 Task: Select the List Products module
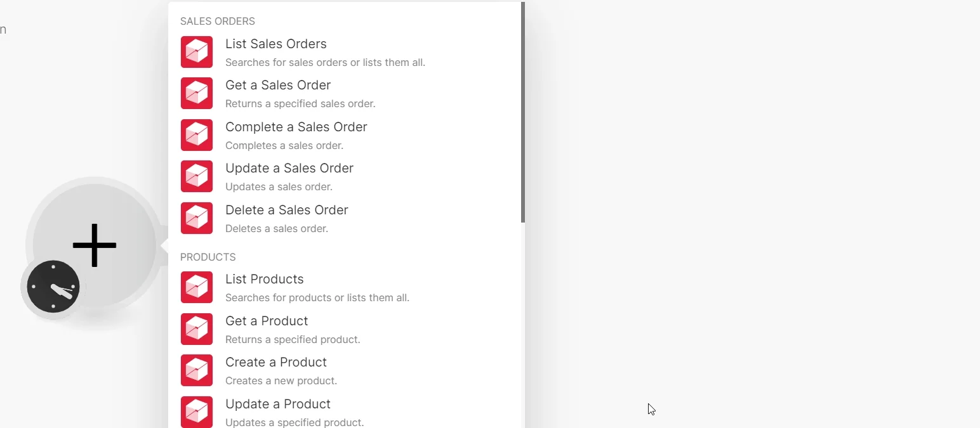(x=345, y=287)
